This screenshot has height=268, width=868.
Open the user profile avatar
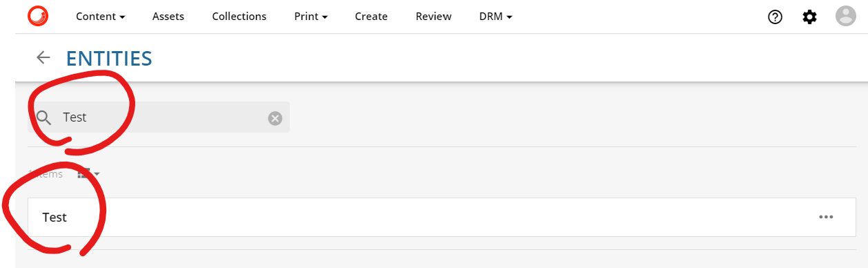(x=845, y=16)
